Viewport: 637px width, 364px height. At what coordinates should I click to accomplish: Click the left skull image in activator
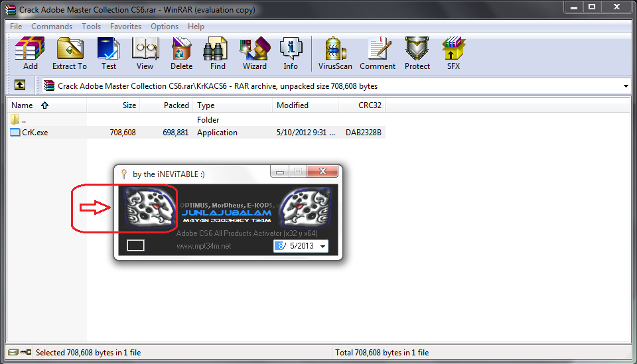[x=151, y=208]
